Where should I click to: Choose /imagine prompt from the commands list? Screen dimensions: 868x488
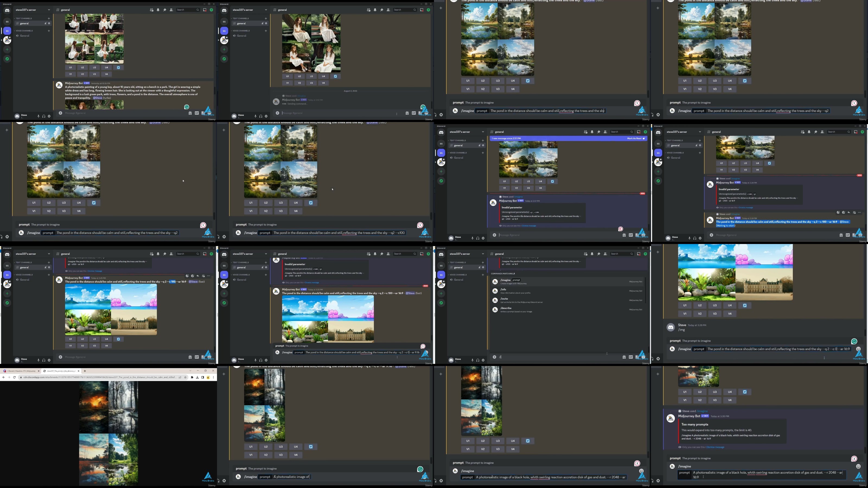(x=568, y=282)
